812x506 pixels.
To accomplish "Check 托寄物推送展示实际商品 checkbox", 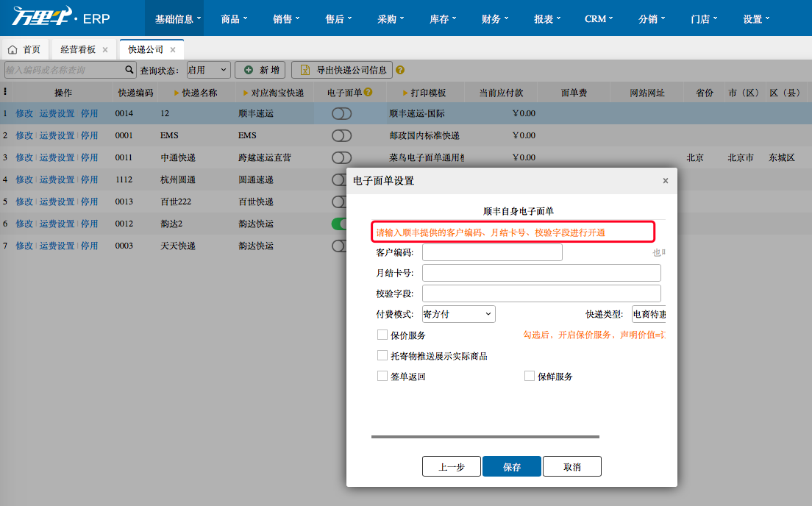I will (x=382, y=356).
